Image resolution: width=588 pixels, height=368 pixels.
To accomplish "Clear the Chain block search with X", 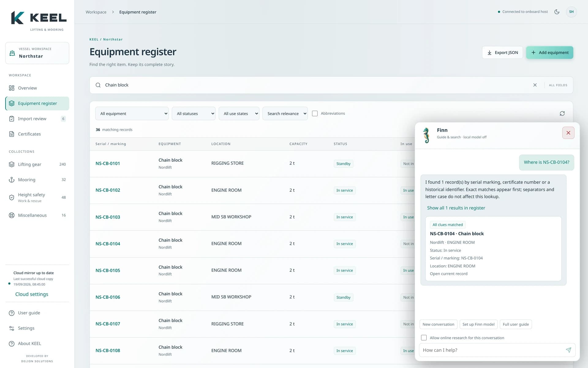I will pos(535,85).
